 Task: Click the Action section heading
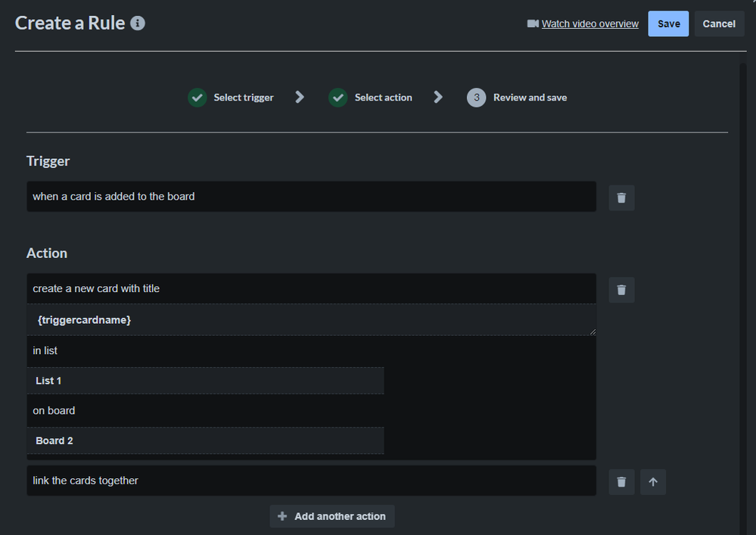point(47,253)
